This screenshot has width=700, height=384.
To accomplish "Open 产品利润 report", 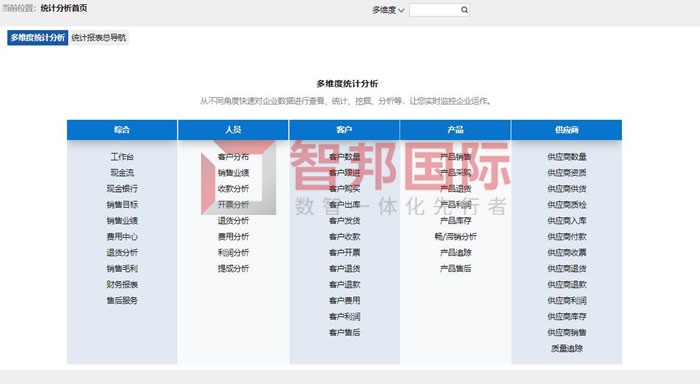I will (x=455, y=205).
